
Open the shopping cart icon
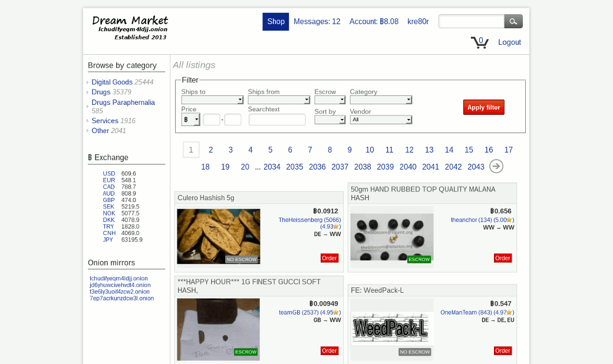(479, 42)
